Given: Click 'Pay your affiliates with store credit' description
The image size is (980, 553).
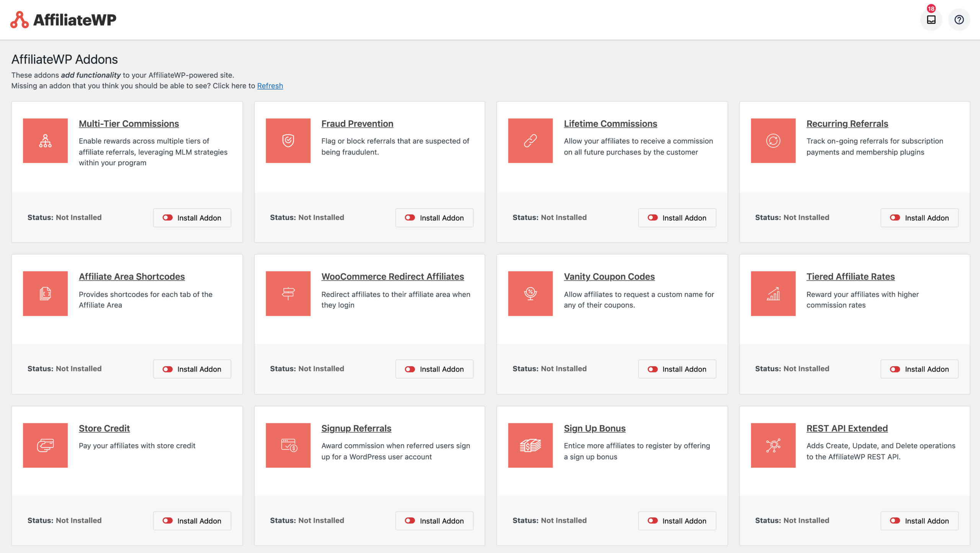Looking at the screenshot, I should pos(137,445).
